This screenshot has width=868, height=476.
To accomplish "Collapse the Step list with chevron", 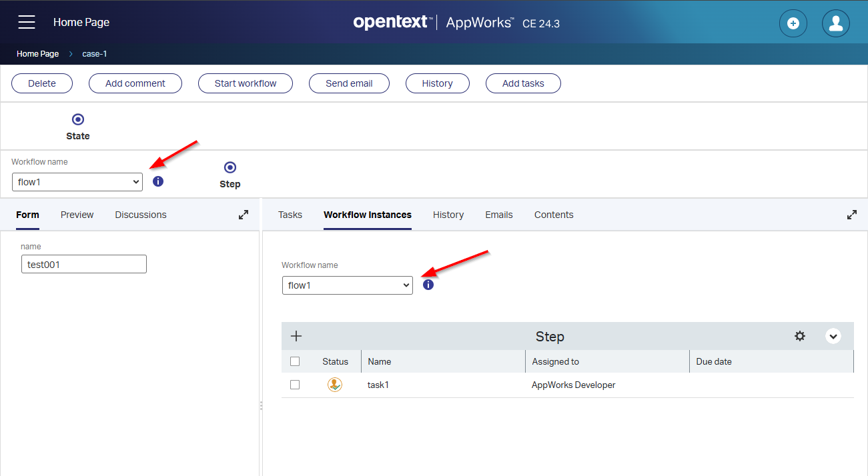I will [833, 336].
